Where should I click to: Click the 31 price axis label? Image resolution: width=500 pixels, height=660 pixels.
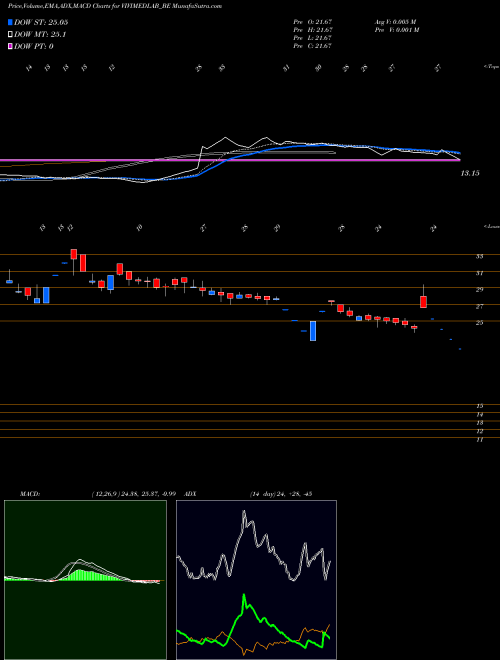479,273
